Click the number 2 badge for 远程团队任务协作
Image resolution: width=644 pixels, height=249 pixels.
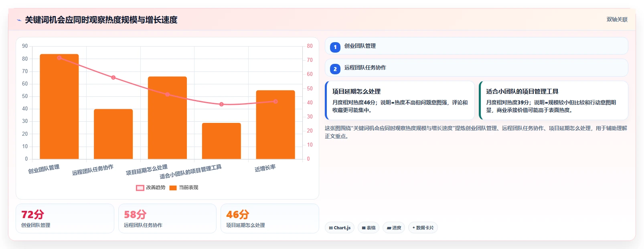coord(335,69)
